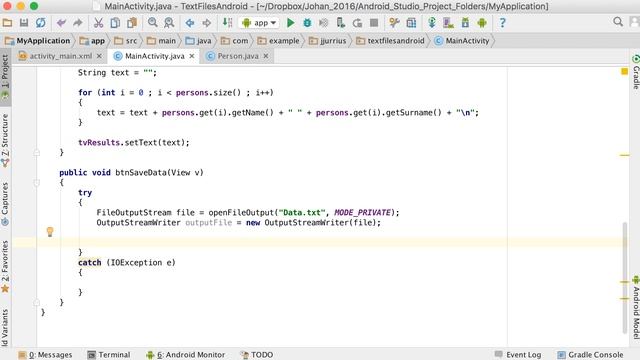Click the yellow lightbulb intention icon

coord(50,232)
